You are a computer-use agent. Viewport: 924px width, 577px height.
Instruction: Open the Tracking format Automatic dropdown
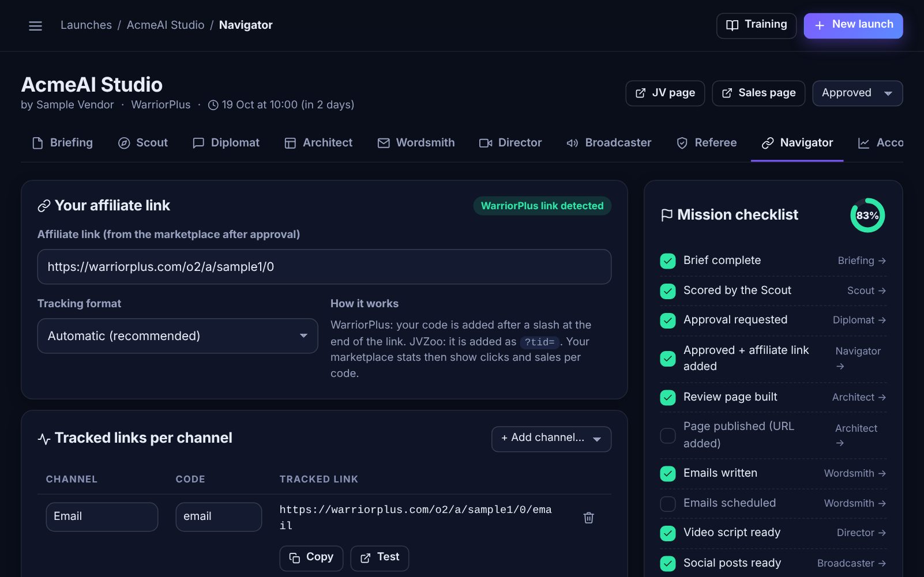(178, 336)
